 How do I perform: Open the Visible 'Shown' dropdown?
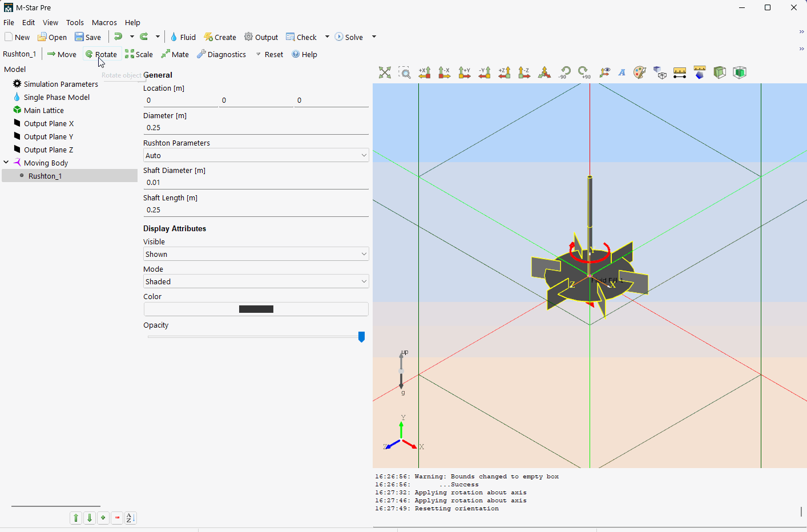click(x=256, y=254)
